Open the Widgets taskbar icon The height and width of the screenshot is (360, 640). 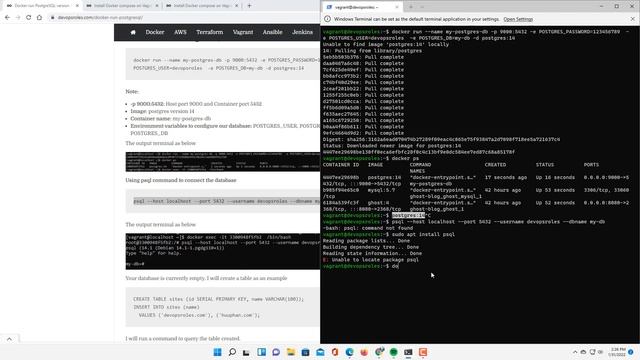tap(262, 352)
